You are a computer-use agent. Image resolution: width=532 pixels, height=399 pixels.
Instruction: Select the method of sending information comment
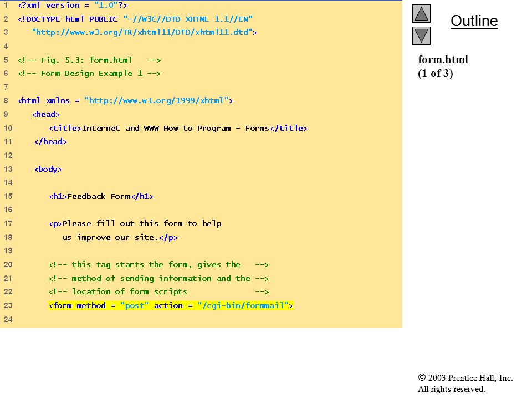tap(158, 279)
